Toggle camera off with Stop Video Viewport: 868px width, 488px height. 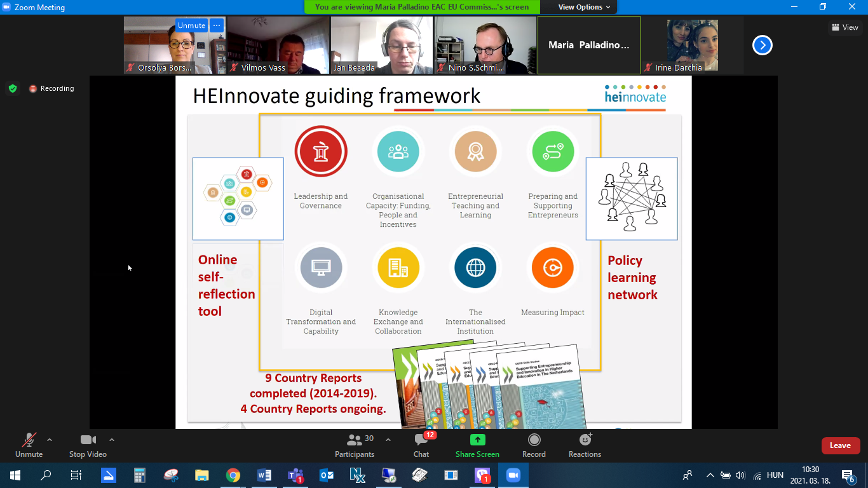[x=88, y=445]
